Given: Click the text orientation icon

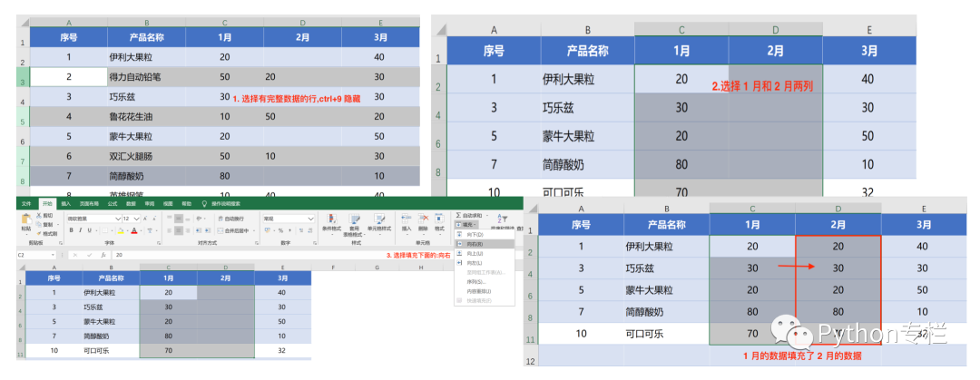Looking at the screenshot, I should click(199, 219).
